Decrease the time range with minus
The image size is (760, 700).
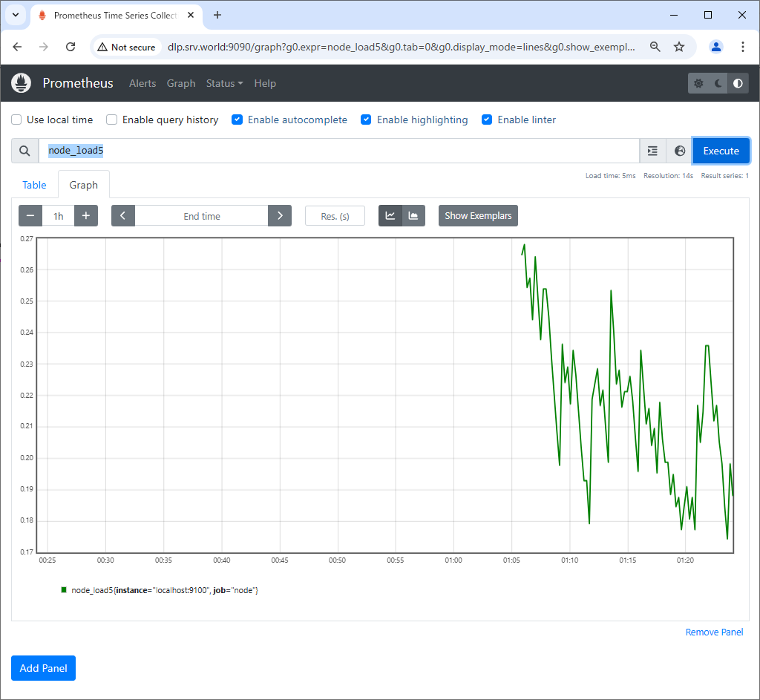[x=30, y=216]
